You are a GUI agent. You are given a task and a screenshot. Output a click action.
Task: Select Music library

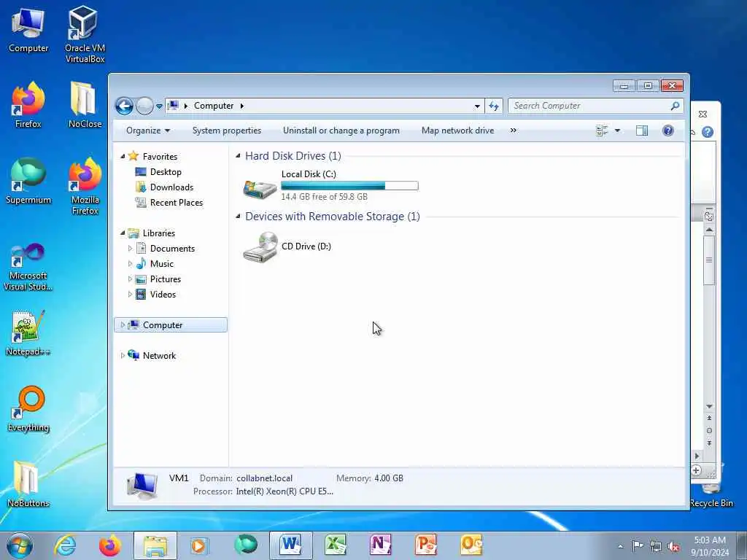coord(155,264)
